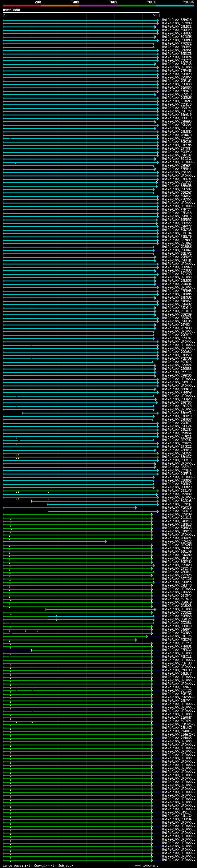Screen dimensions: 197x868
Task: Click the UniRef100_Q9LNN0 label
Action: click(177, 131)
